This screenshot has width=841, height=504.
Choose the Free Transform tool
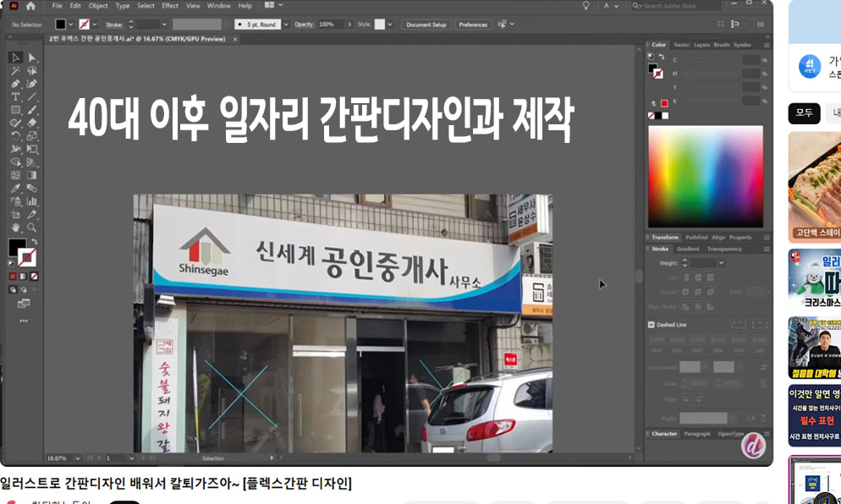(32, 149)
